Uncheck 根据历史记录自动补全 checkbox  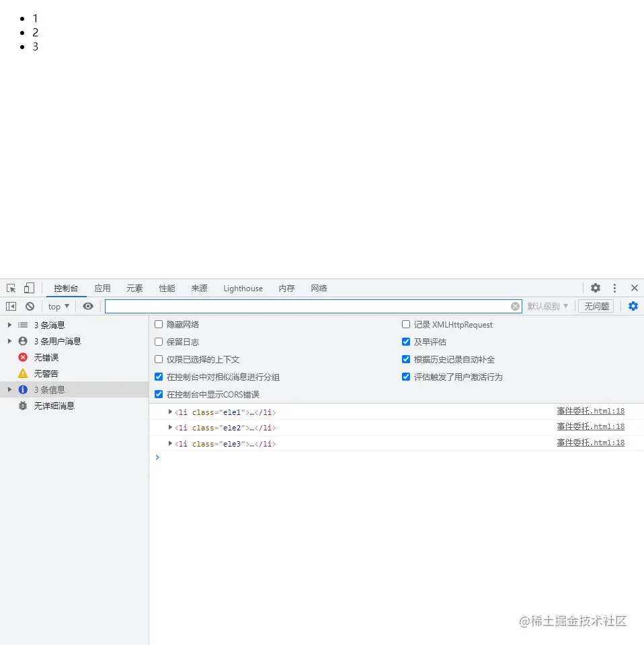pos(406,359)
